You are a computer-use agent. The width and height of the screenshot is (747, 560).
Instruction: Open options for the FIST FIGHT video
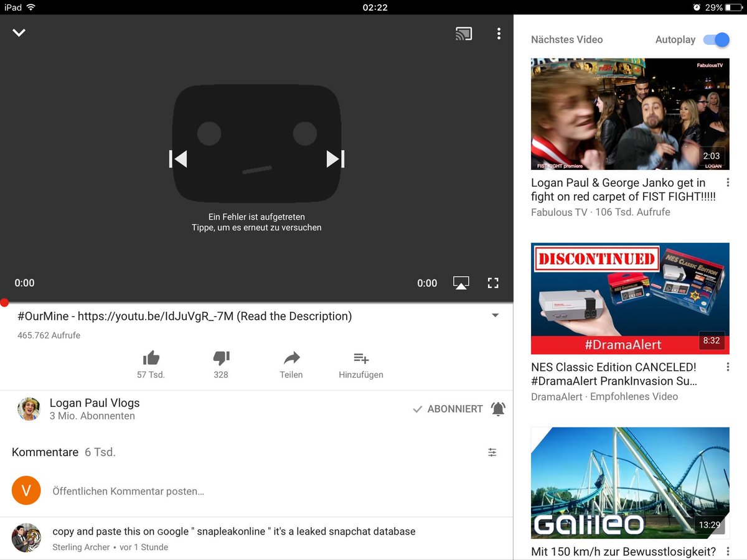tap(728, 183)
